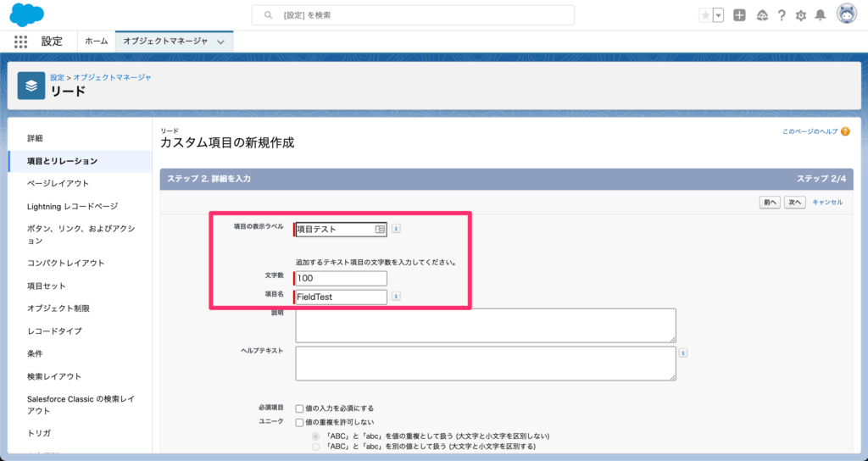Open the App Launcher grid icon
This screenshot has height=461, width=868.
coord(21,41)
